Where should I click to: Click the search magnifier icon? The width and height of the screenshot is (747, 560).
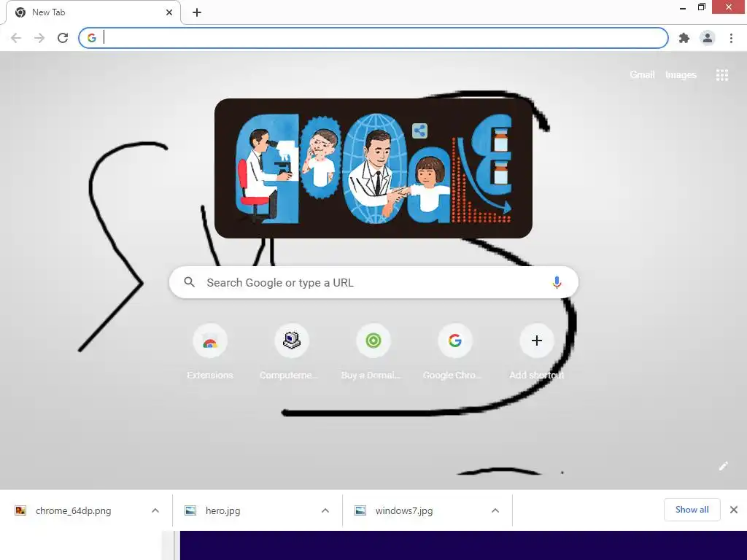click(189, 282)
